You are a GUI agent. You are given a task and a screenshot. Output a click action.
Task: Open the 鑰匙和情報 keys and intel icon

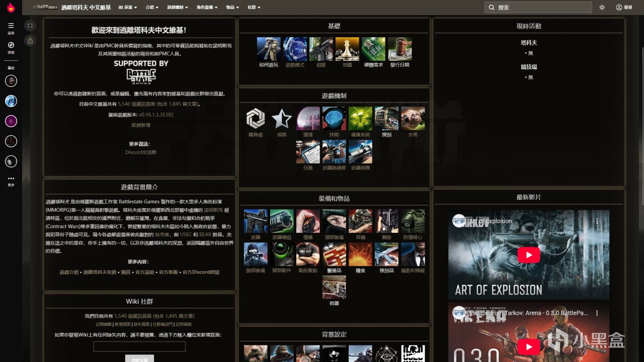pos(413,254)
